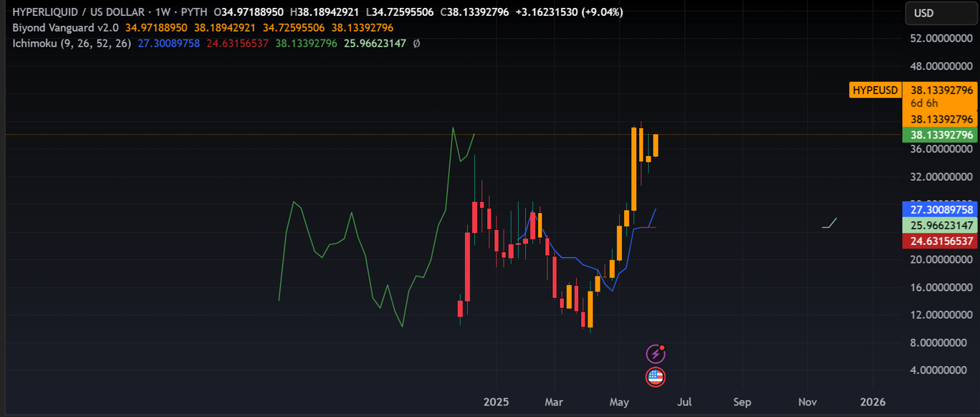
Task: Click 34.72595506 in the Biyond Vanguard legend row
Action: click(294, 28)
